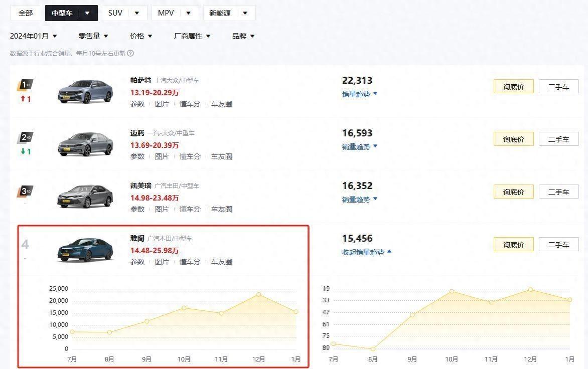588x369 pixels.
Task: Open 懂车分 link for 凯美瑞
Action: pos(190,209)
